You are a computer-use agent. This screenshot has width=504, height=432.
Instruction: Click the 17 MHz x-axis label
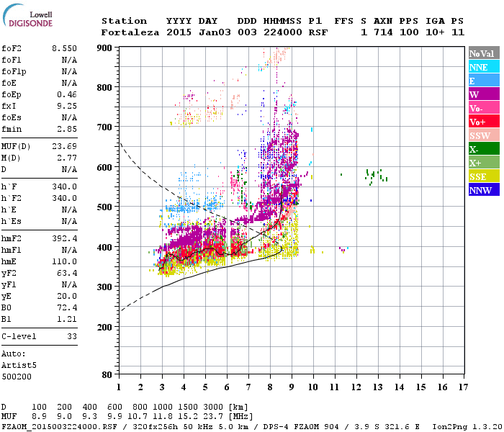click(x=463, y=387)
